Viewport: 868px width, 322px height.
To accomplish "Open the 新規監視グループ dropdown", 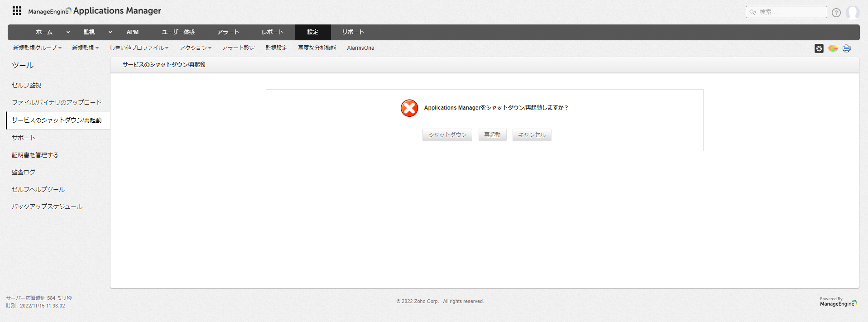I will coord(37,48).
